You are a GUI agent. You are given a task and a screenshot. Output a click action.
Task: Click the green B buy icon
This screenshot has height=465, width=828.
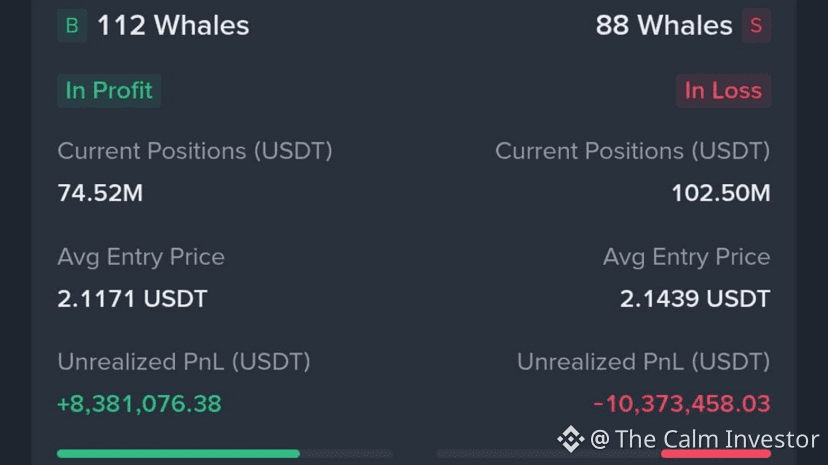click(x=72, y=26)
